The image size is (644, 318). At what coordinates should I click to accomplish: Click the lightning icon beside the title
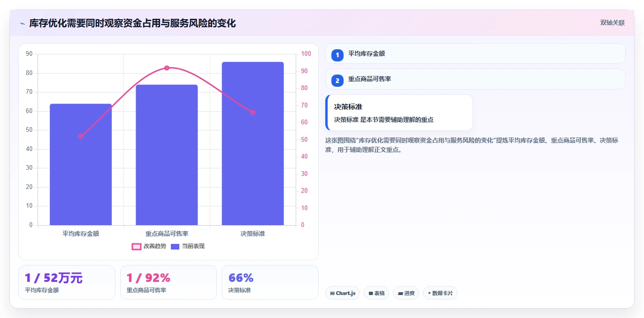coord(22,23)
